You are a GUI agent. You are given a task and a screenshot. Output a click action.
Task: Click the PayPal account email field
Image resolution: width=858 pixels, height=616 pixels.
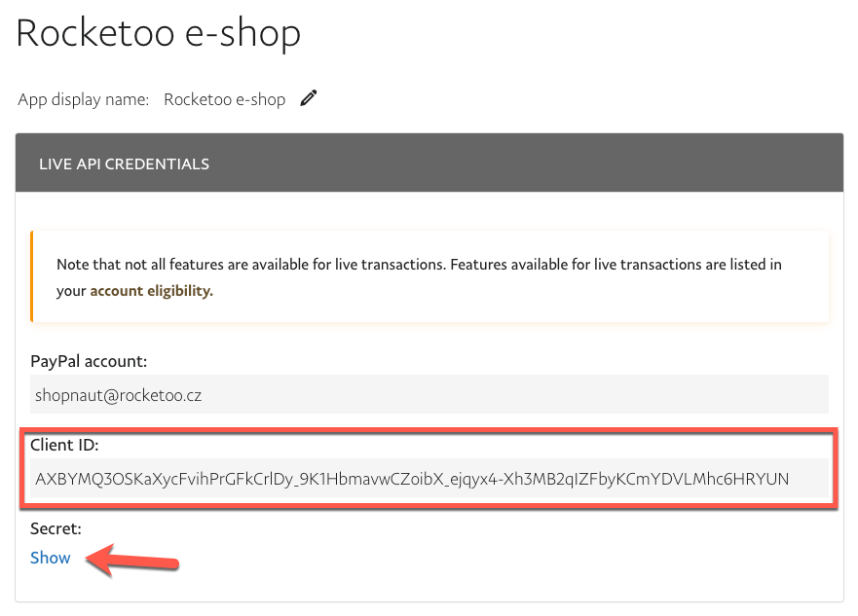[429, 395]
